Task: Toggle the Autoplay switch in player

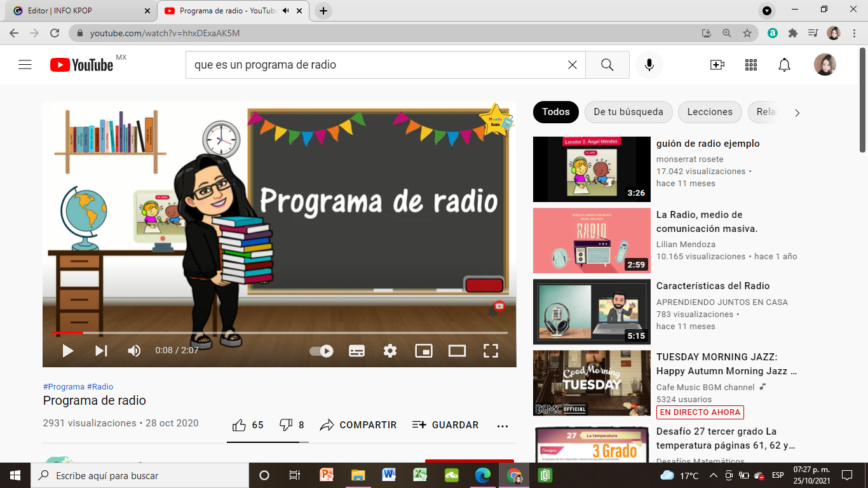Action: [321, 350]
